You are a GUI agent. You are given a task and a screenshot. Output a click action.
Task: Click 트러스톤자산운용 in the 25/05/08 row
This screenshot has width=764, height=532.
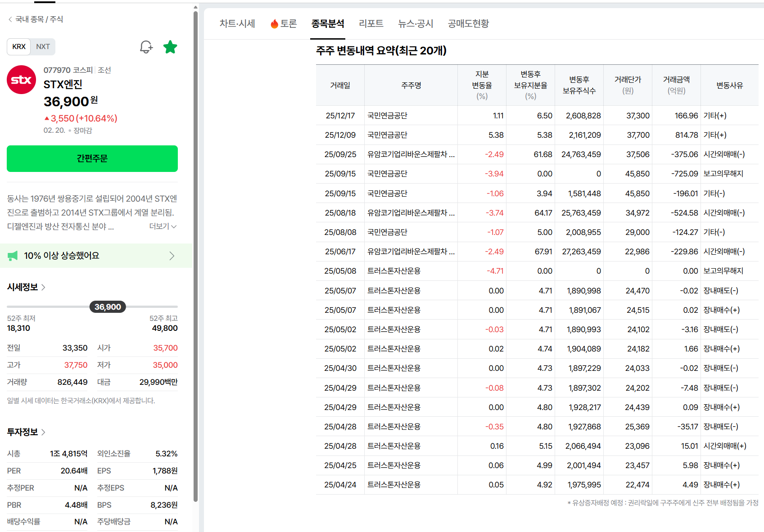pyautogui.click(x=394, y=271)
